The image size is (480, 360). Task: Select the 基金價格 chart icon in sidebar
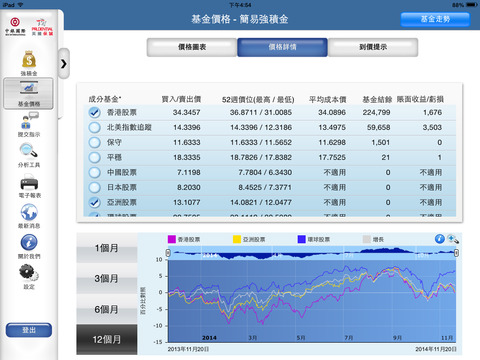pyautogui.click(x=29, y=88)
